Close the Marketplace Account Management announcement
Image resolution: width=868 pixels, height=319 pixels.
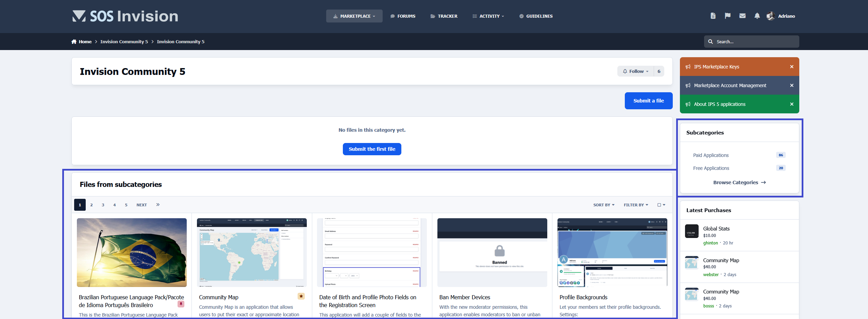[x=791, y=85]
